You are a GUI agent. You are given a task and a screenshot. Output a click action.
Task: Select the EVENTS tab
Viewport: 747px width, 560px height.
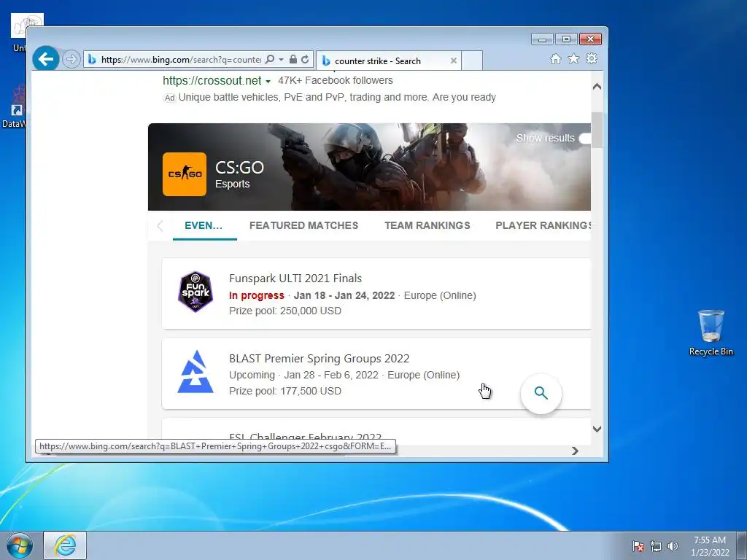coord(204,226)
